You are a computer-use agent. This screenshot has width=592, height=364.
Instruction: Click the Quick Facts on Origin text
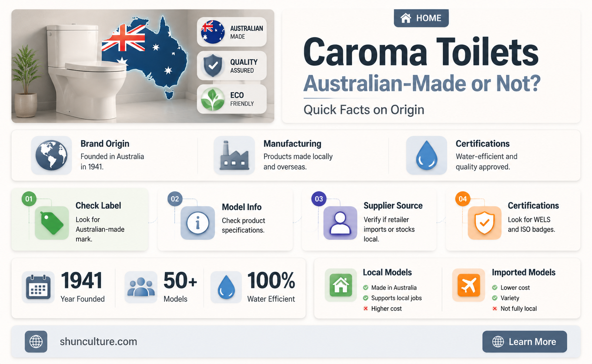364,110
